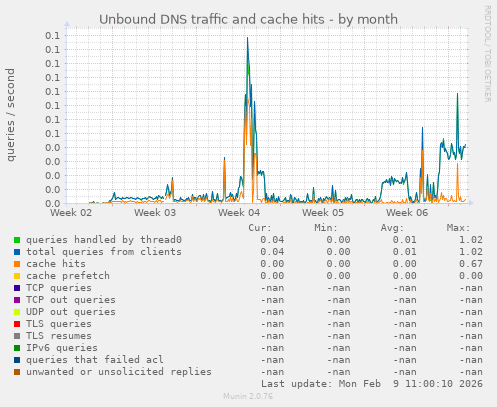
Task: Click the blue 'total queries from clients' swatch
Action: [x=17, y=252]
